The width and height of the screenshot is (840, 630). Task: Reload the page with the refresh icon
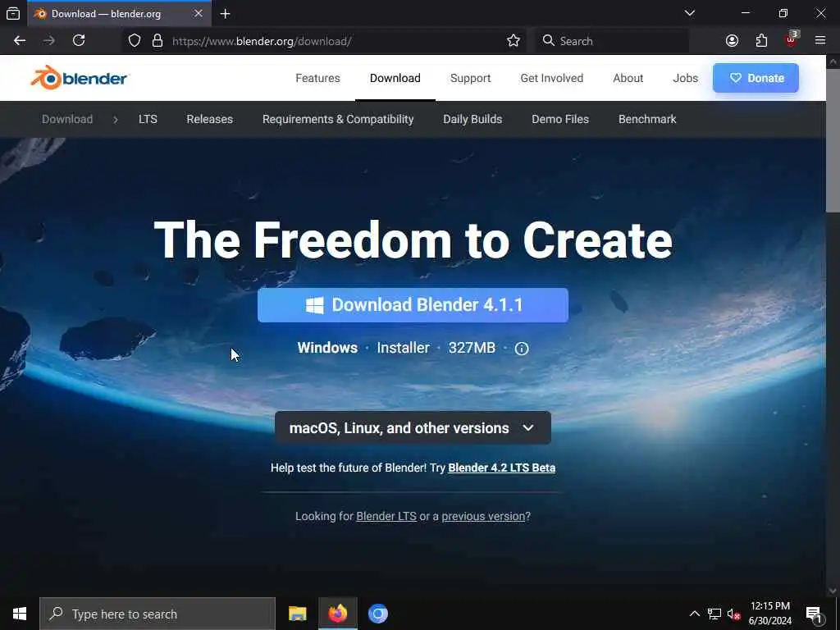coord(79,41)
